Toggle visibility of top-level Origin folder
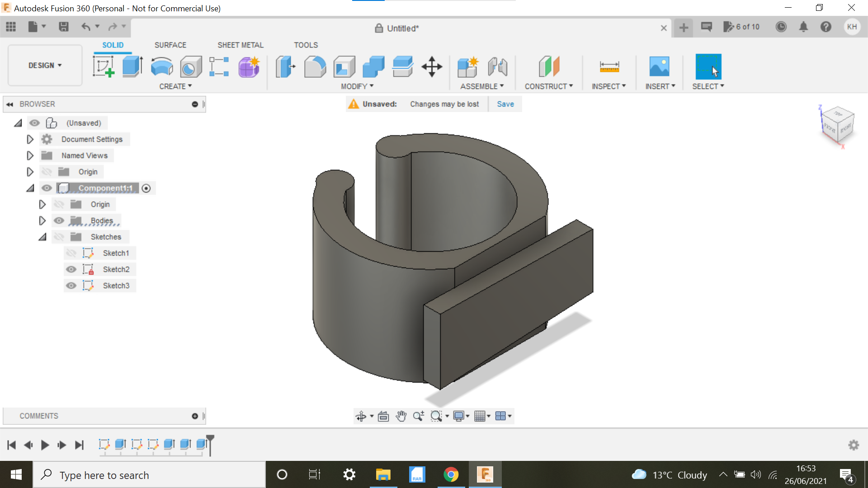 [x=47, y=172]
